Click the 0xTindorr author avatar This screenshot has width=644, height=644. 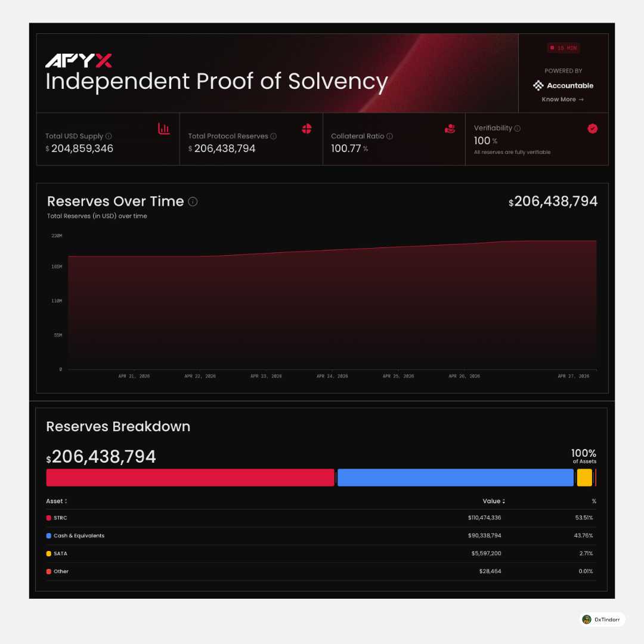click(587, 620)
